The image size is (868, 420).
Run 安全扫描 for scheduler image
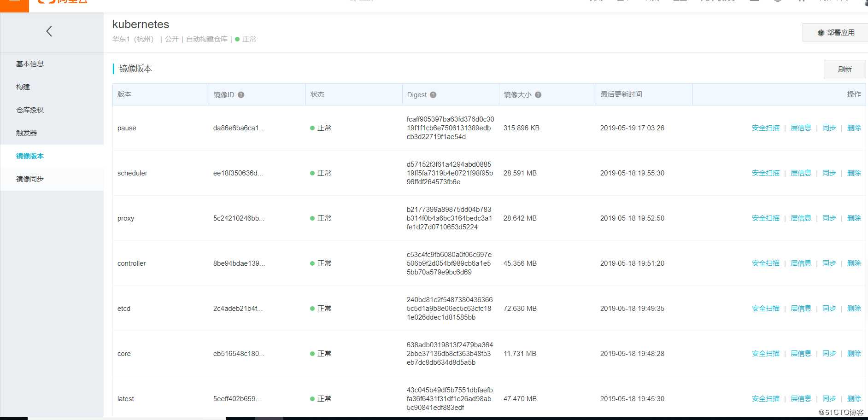pyautogui.click(x=766, y=173)
